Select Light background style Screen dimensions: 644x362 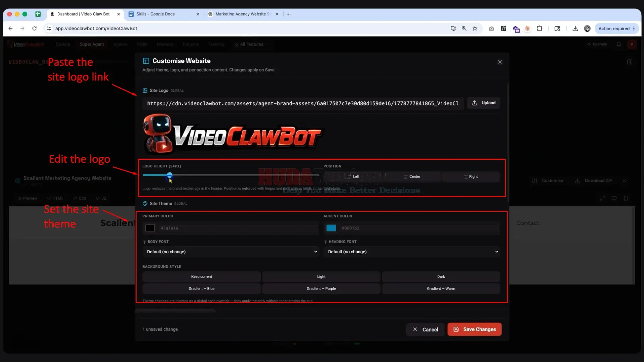[321, 277]
